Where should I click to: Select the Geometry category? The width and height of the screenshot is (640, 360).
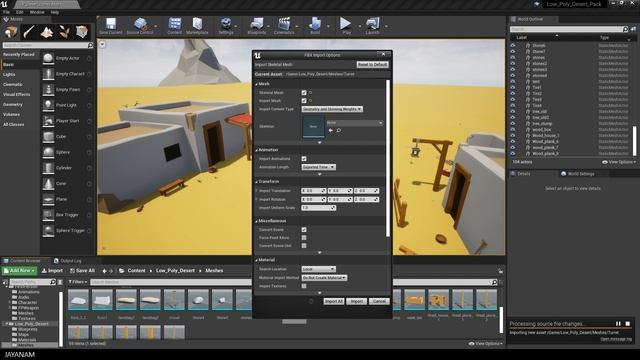click(x=13, y=104)
